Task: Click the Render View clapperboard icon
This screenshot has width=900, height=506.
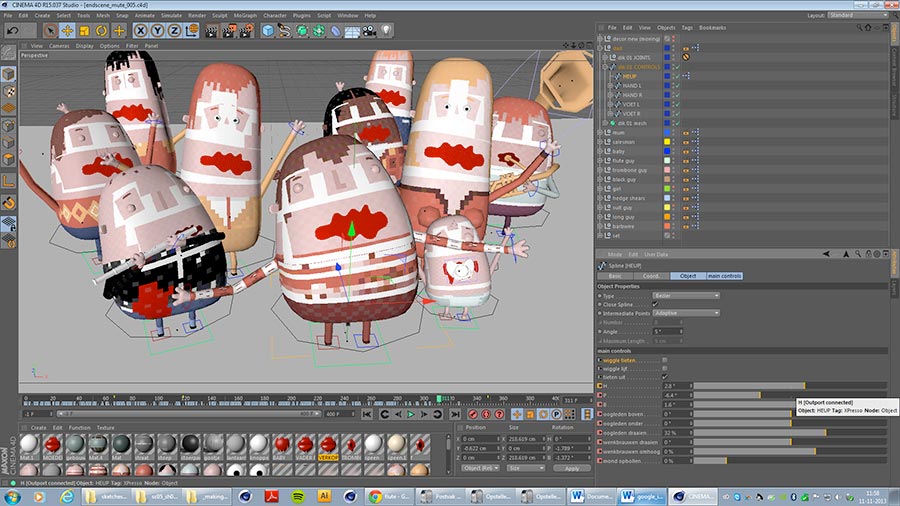Action: click(x=211, y=31)
